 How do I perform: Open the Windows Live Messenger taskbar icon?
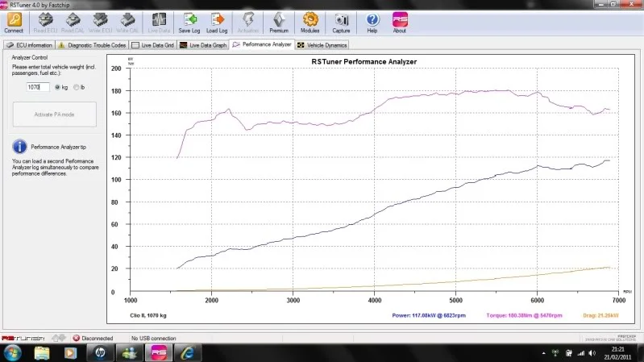tap(129, 353)
